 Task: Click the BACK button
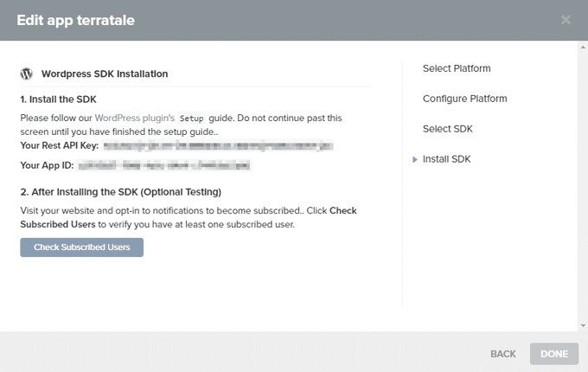503,354
